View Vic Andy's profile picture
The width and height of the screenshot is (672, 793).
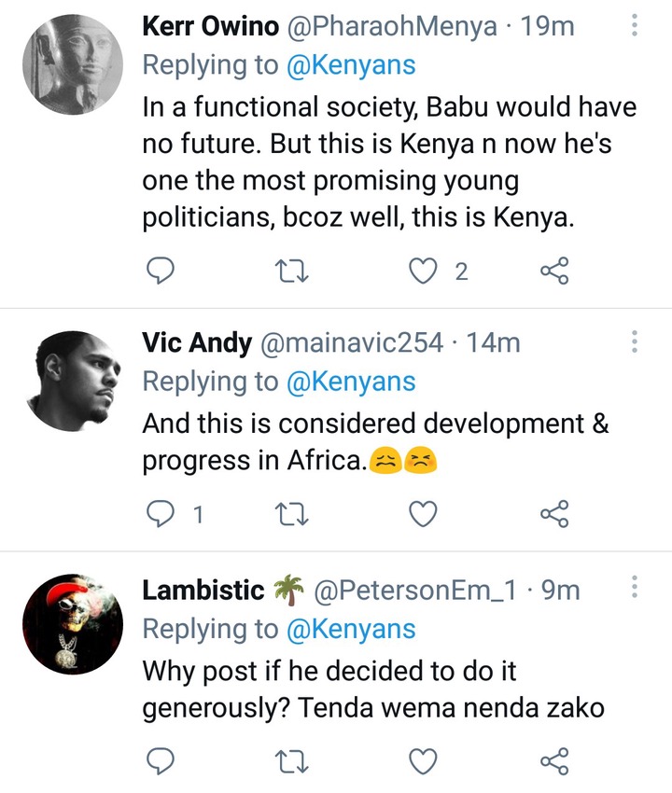click(73, 381)
